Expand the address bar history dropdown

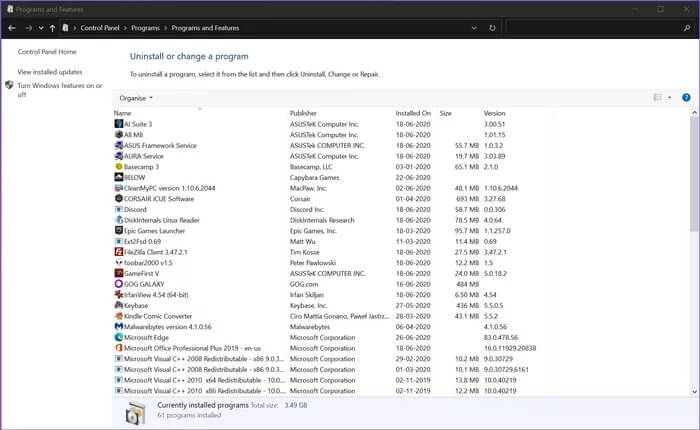click(x=474, y=28)
